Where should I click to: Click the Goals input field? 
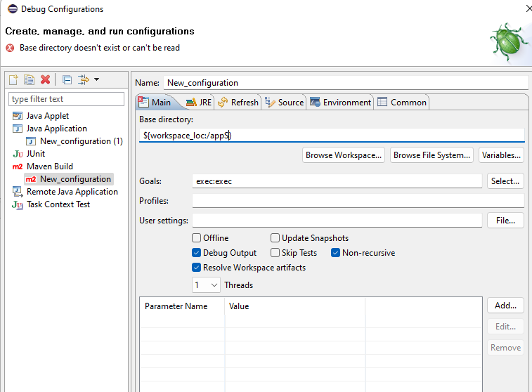(337, 181)
